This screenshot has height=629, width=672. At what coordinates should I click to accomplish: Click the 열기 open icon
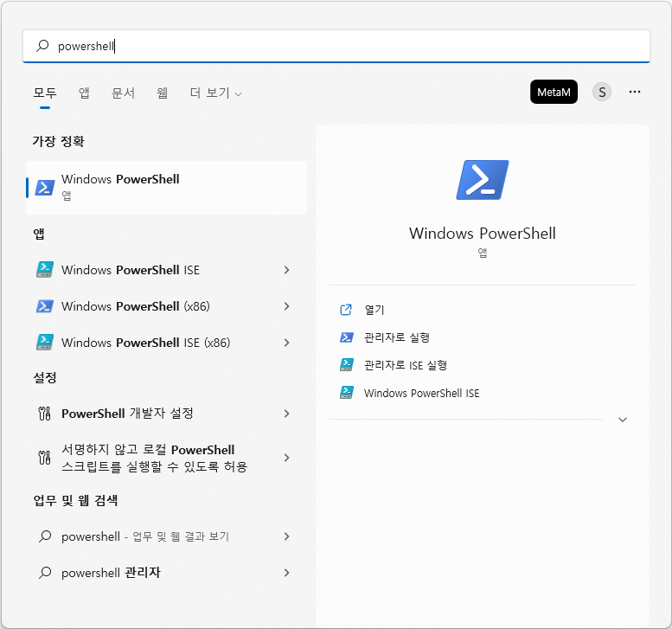[x=346, y=310]
